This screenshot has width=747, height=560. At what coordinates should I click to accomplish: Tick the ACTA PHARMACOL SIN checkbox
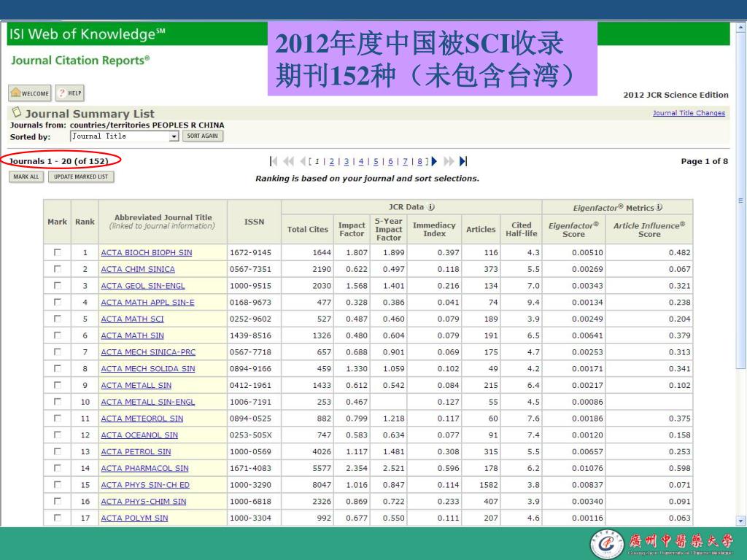pyautogui.click(x=58, y=468)
